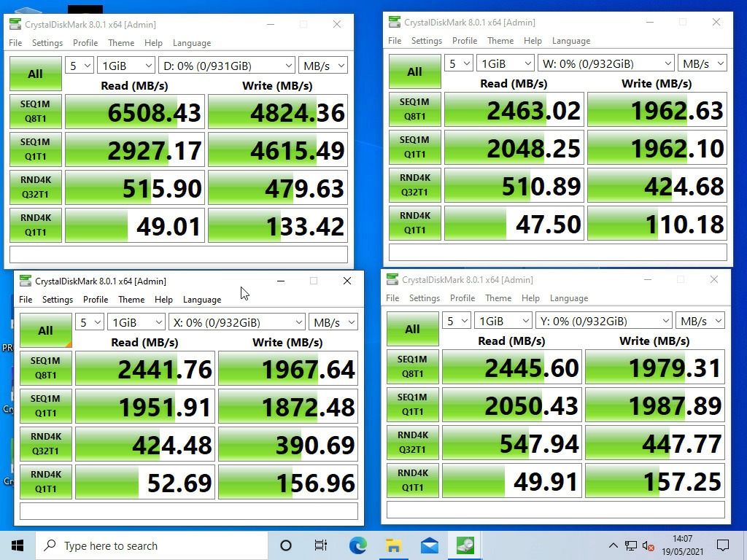Click CrystalDiskMark title icon in Y: window
The height and width of the screenshot is (560, 747).
pyautogui.click(x=392, y=279)
